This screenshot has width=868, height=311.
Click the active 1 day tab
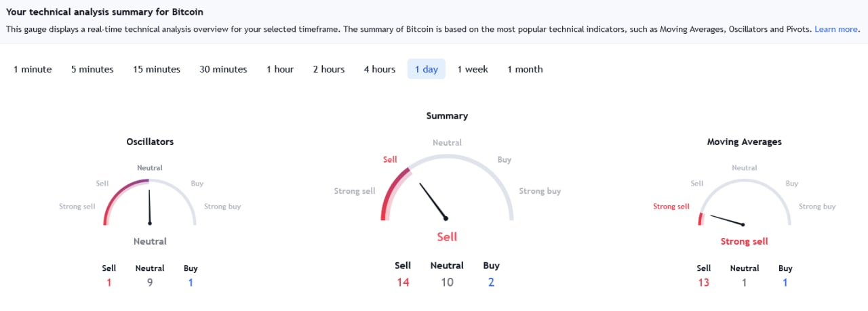click(427, 69)
